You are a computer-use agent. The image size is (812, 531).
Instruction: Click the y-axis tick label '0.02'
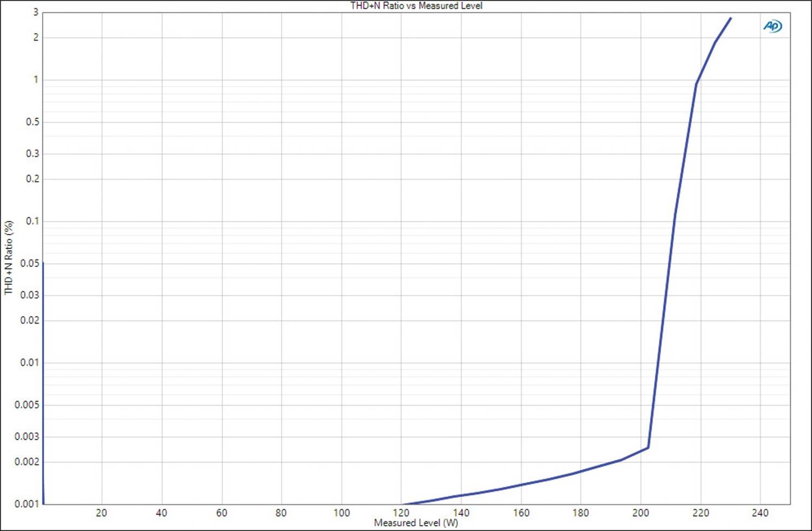tap(30, 320)
